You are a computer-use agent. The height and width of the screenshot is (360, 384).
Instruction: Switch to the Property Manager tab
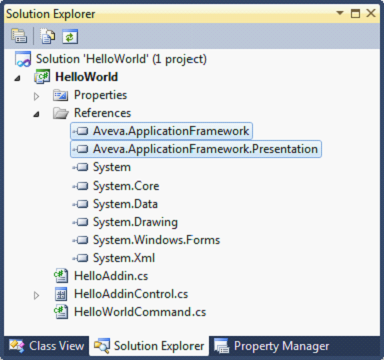pos(271,346)
